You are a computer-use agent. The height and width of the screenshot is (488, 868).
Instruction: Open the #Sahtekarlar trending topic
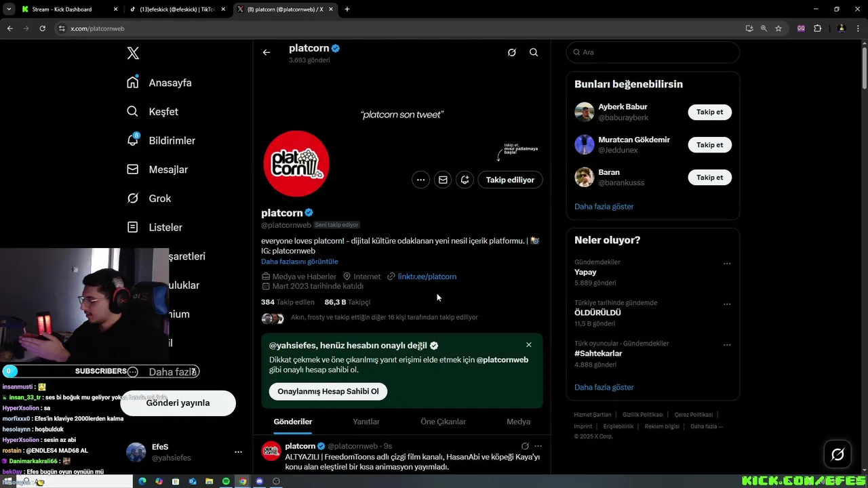point(598,354)
